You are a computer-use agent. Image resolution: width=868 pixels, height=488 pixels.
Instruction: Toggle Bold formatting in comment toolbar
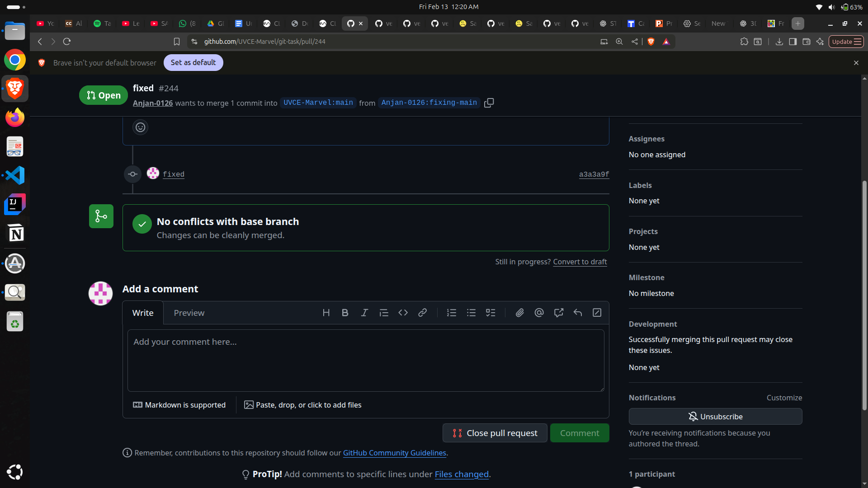tap(345, 313)
